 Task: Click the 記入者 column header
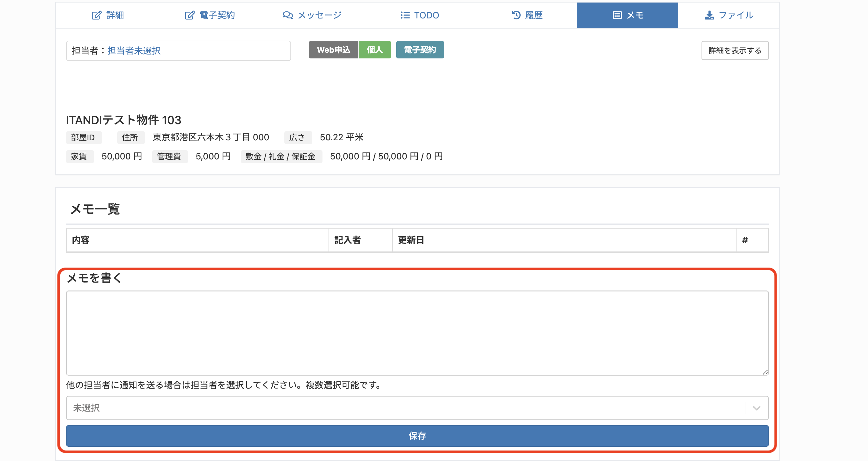(360, 240)
